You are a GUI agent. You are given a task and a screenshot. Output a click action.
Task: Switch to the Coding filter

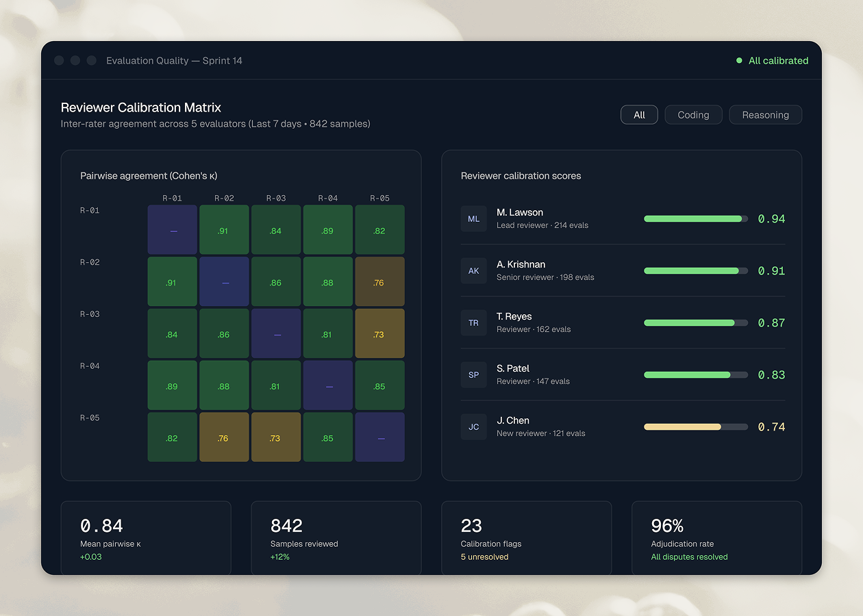click(693, 115)
